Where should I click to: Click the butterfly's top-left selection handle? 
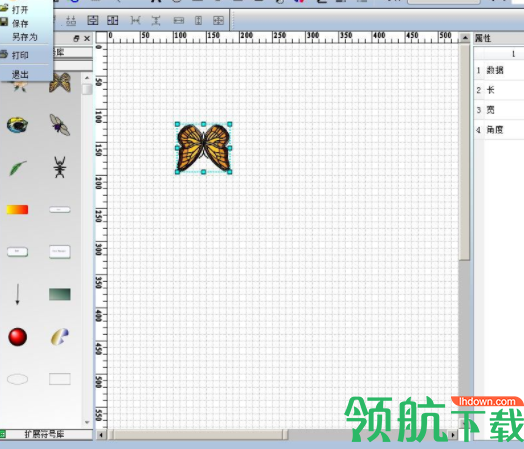(177, 124)
